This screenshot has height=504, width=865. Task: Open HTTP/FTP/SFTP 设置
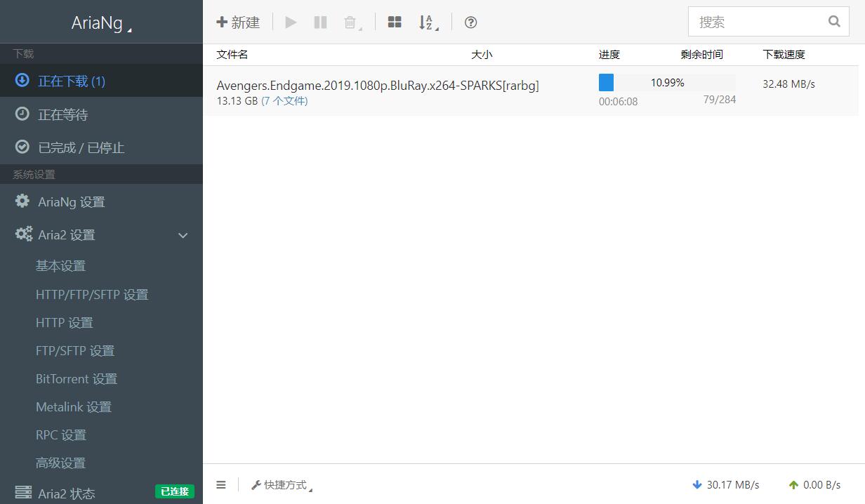[92, 294]
